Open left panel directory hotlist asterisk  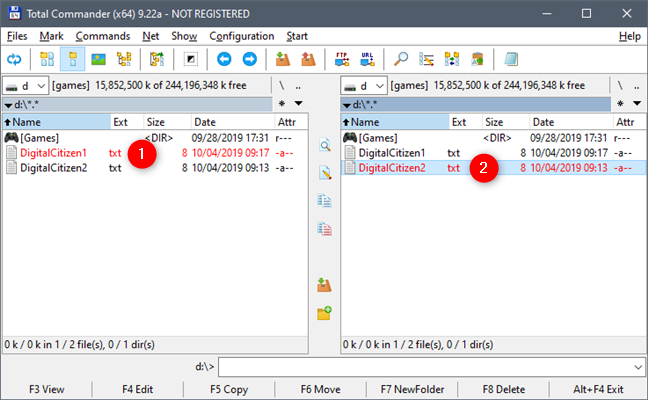coord(282,104)
